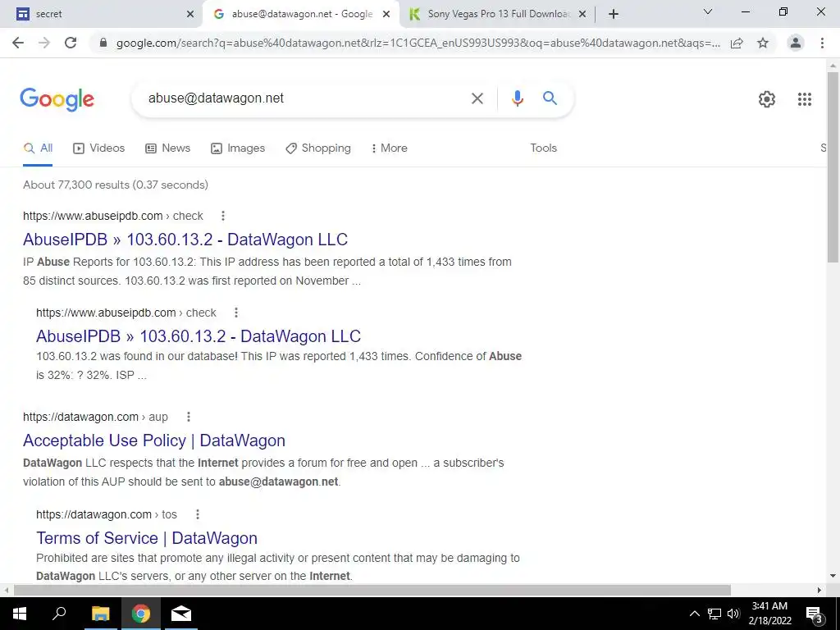The image size is (840, 630).
Task: Switch to News results
Action: click(168, 148)
